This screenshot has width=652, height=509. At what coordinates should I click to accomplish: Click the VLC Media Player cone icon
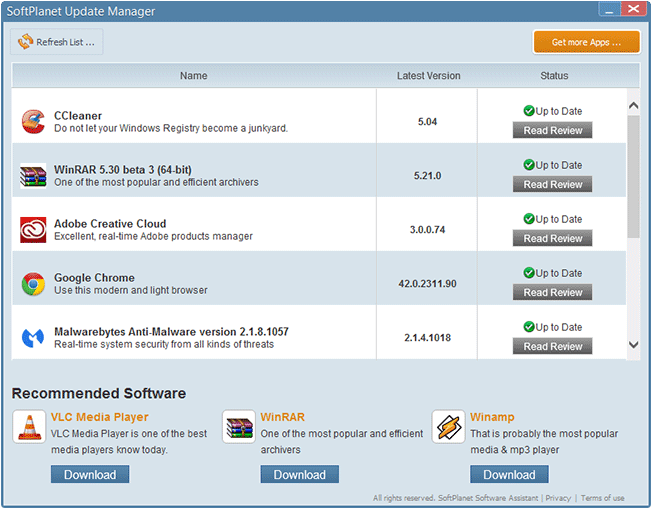29,427
